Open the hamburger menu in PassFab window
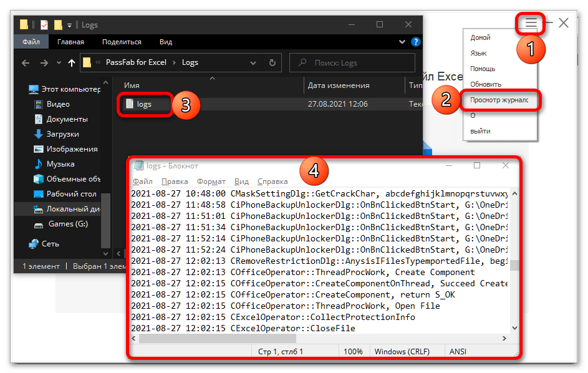The image size is (588, 373). coord(531,23)
